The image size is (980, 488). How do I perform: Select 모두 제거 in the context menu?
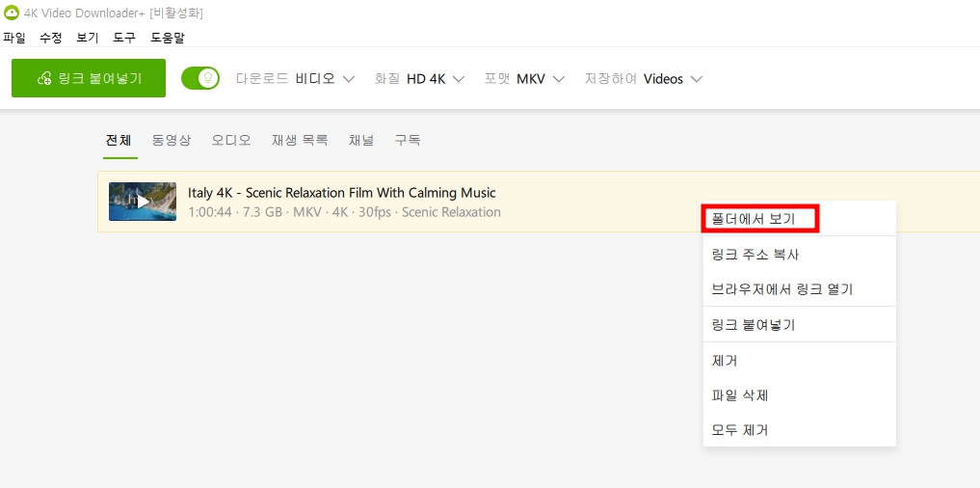[x=800, y=430]
